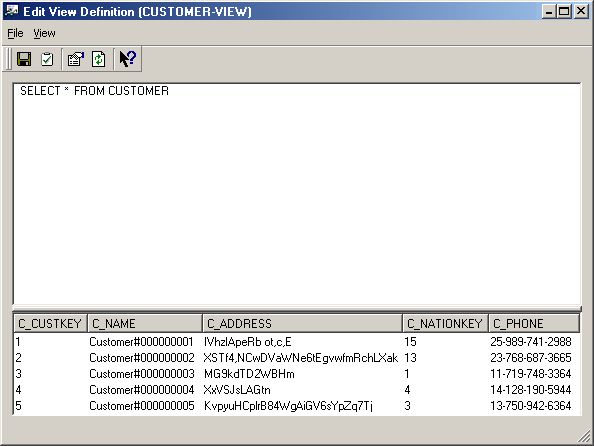Image resolution: width=594 pixels, height=446 pixels.
Task: Select the Customer#000000003 name cell
Action: 142,374
